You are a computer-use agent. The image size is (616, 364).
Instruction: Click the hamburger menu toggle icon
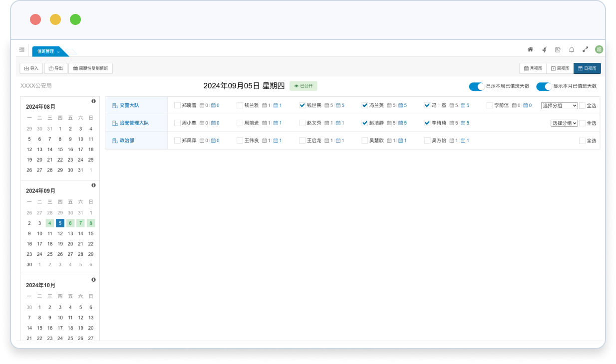tap(22, 49)
